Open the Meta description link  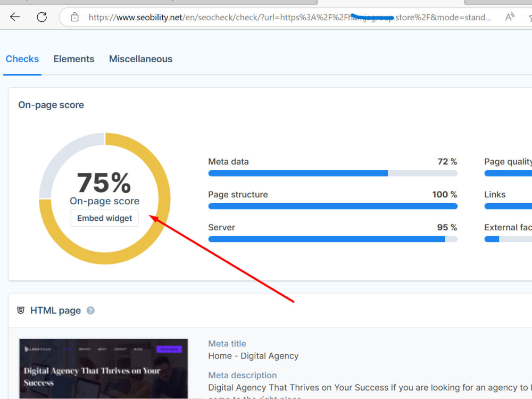pos(242,375)
